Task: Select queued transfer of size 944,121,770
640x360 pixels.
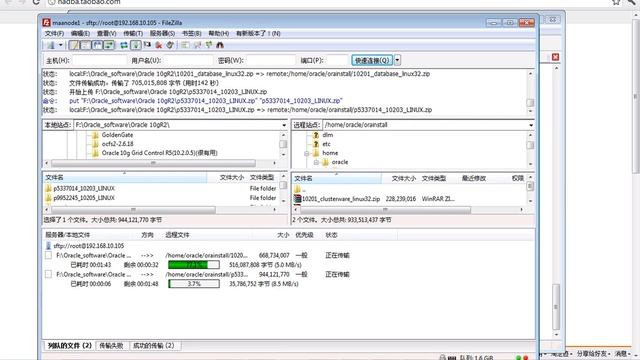Action: pos(274,275)
